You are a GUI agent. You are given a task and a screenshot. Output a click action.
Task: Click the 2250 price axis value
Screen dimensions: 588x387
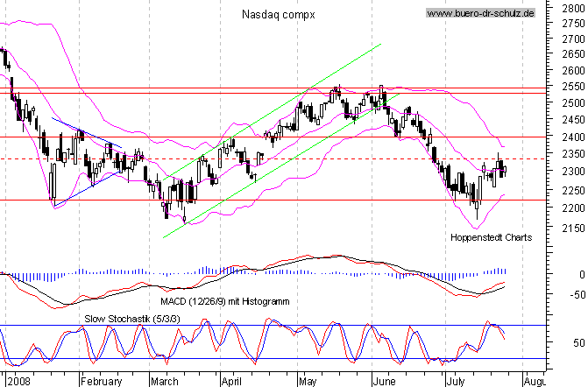(573, 190)
